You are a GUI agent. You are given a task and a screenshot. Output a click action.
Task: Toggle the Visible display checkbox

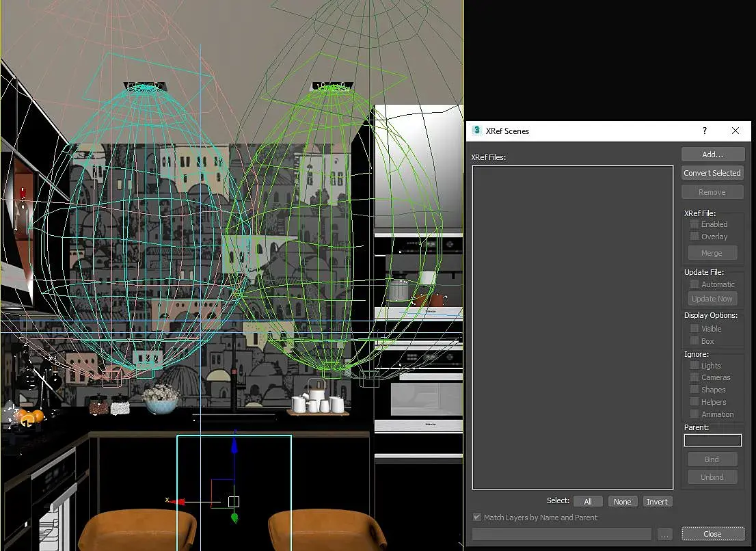click(x=694, y=328)
